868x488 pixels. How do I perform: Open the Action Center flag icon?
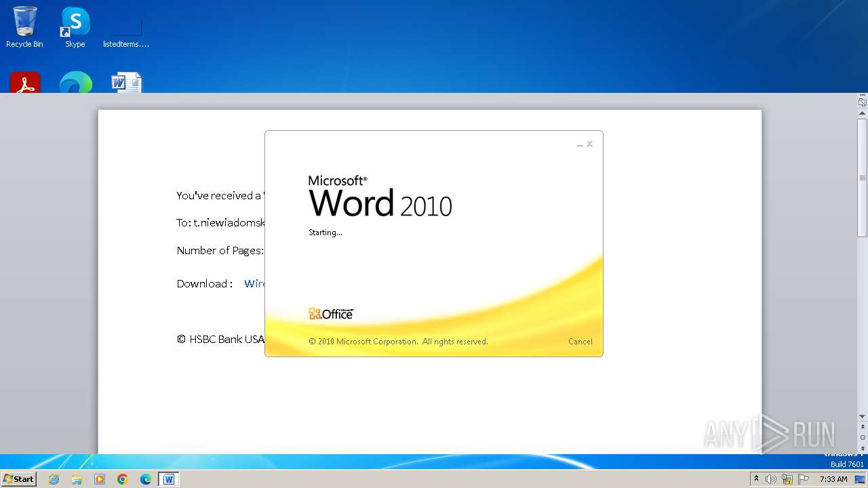click(x=804, y=479)
